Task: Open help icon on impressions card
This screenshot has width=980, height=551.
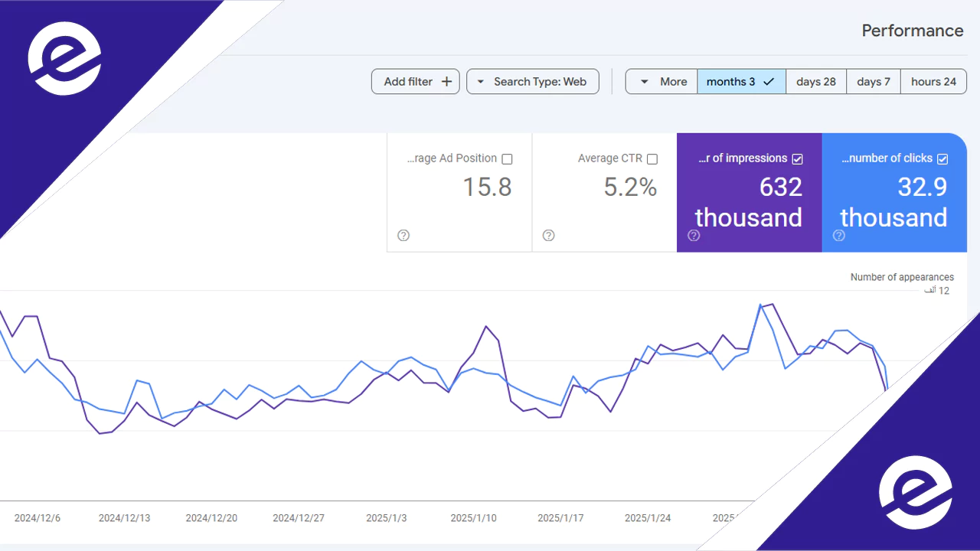Action: coord(694,235)
